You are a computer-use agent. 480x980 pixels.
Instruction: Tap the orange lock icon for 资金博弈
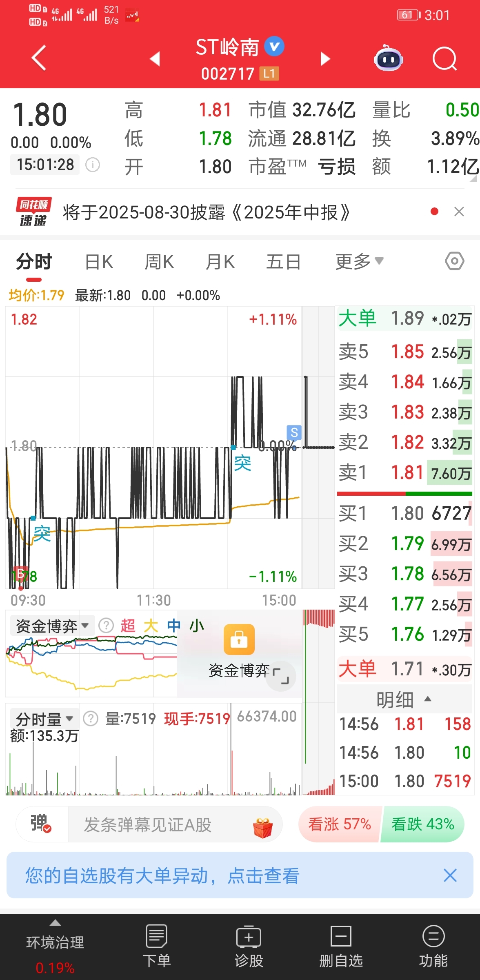click(x=239, y=639)
